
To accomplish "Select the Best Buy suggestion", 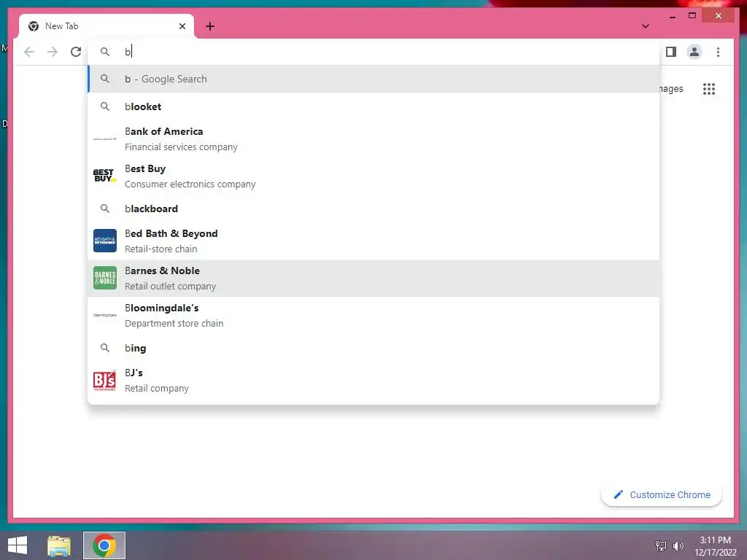I will (373, 176).
